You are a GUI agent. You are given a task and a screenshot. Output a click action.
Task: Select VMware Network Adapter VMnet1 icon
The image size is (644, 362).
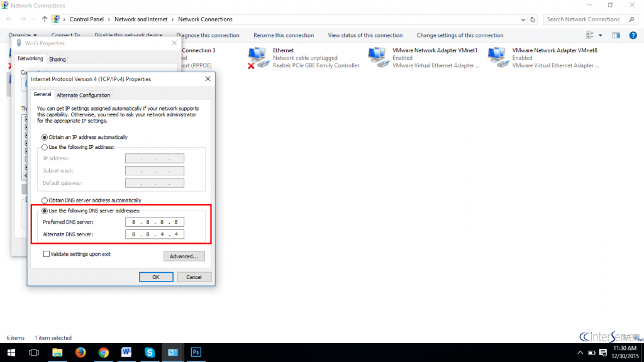pos(378,57)
